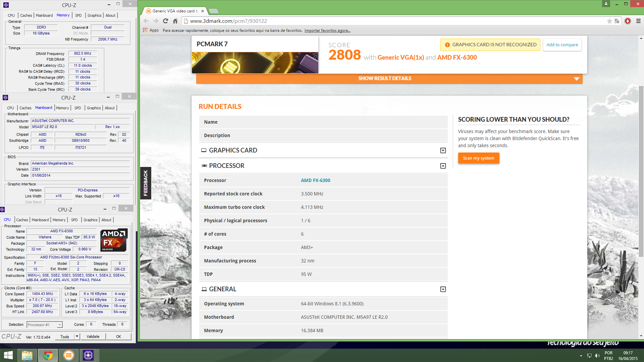
Task: Open clock showing 09:17 in taskbar
Action: [628, 356]
